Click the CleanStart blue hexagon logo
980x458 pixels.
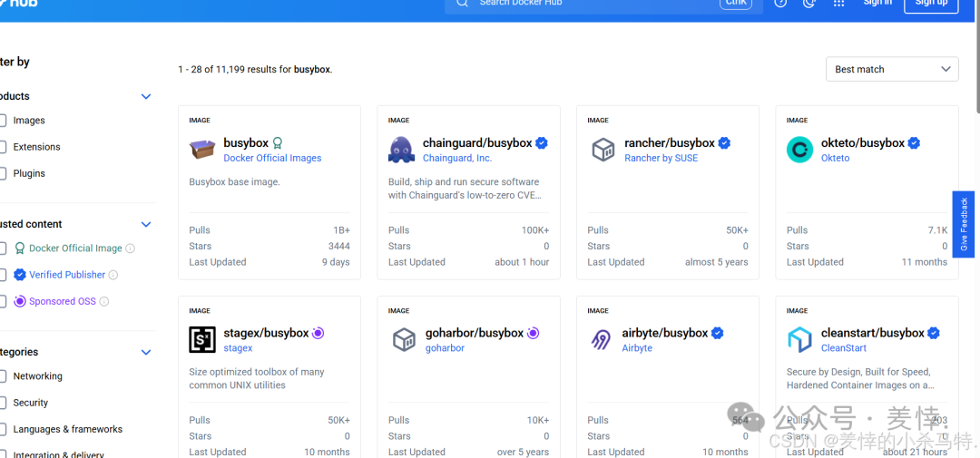[x=800, y=339]
